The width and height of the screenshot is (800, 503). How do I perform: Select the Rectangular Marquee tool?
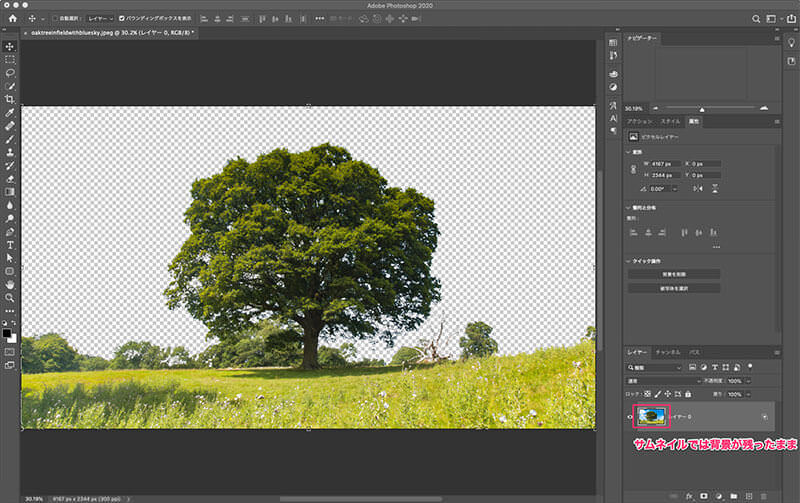10,60
